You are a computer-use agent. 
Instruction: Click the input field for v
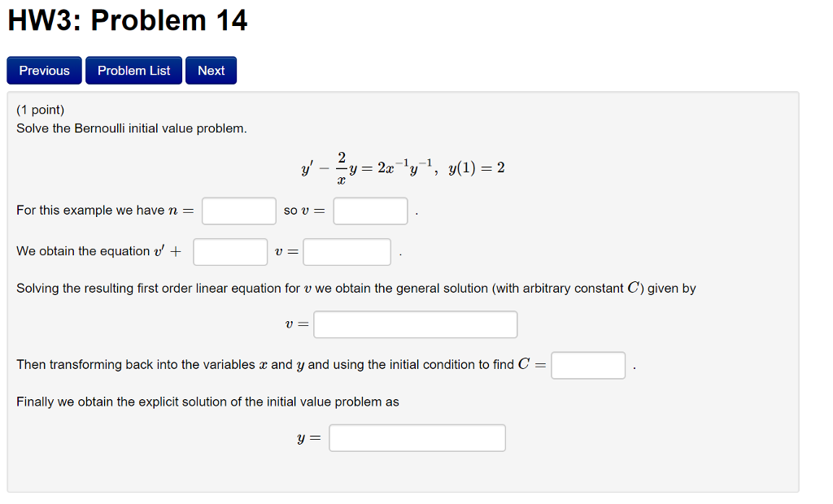coord(370,211)
